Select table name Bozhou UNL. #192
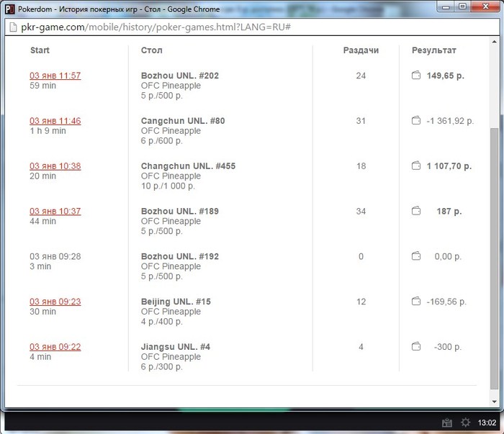504x434 pixels. tap(180, 256)
